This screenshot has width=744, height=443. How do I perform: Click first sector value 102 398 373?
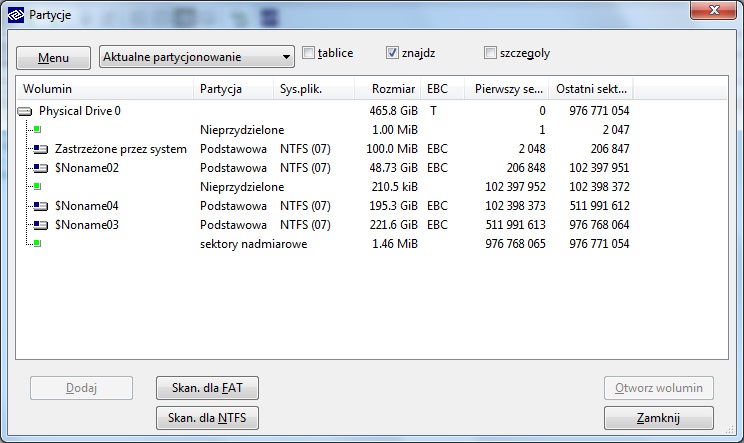(515, 206)
